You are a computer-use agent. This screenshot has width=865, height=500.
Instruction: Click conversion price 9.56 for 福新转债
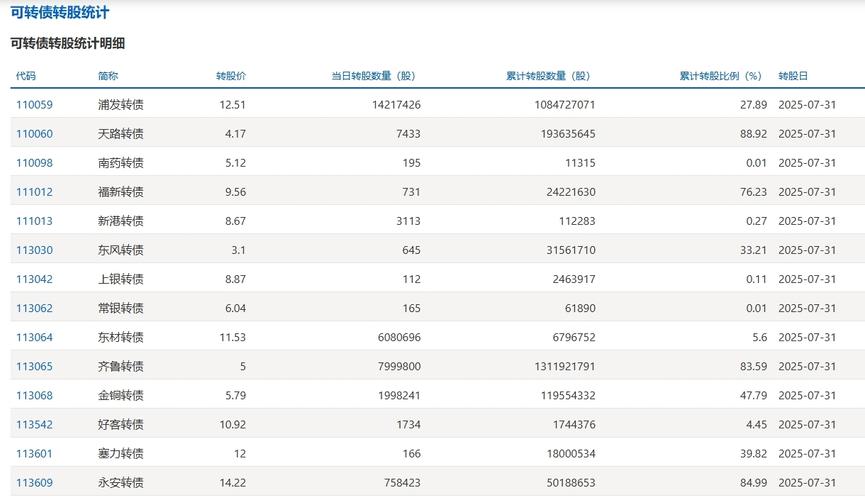pyautogui.click(x=235, y=192)
